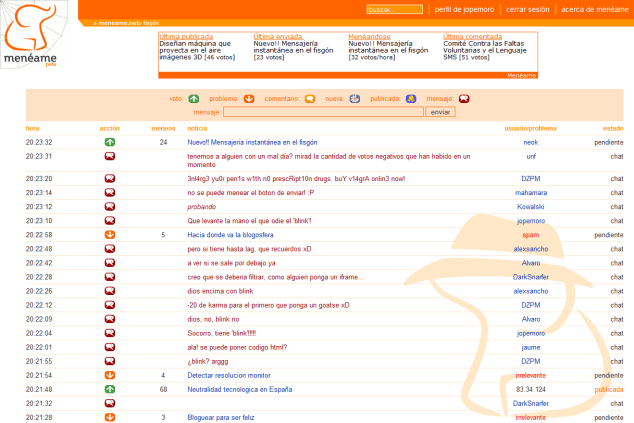The height and width of the screenshot is (423, 634).
Task: Toggle the 'publicada' filter icon
Action: (410, 99)
